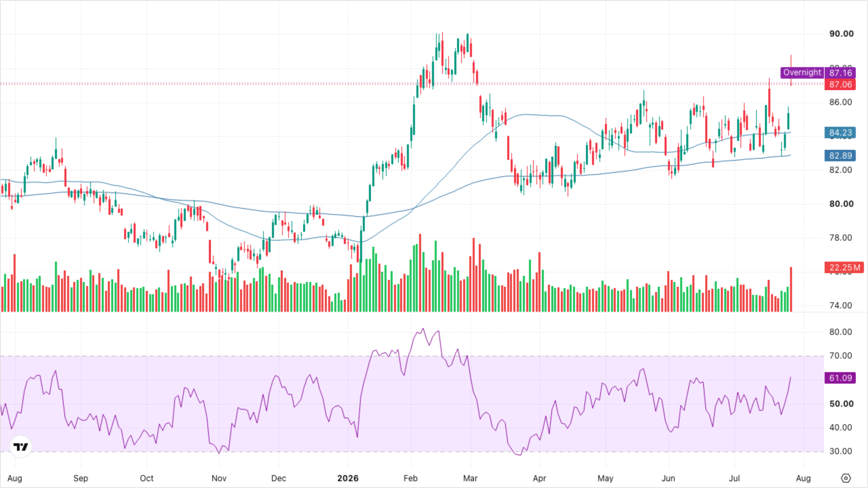Click the latest red candlestick near 87
This screenshot has width=868, height=488.
point(791,70)
